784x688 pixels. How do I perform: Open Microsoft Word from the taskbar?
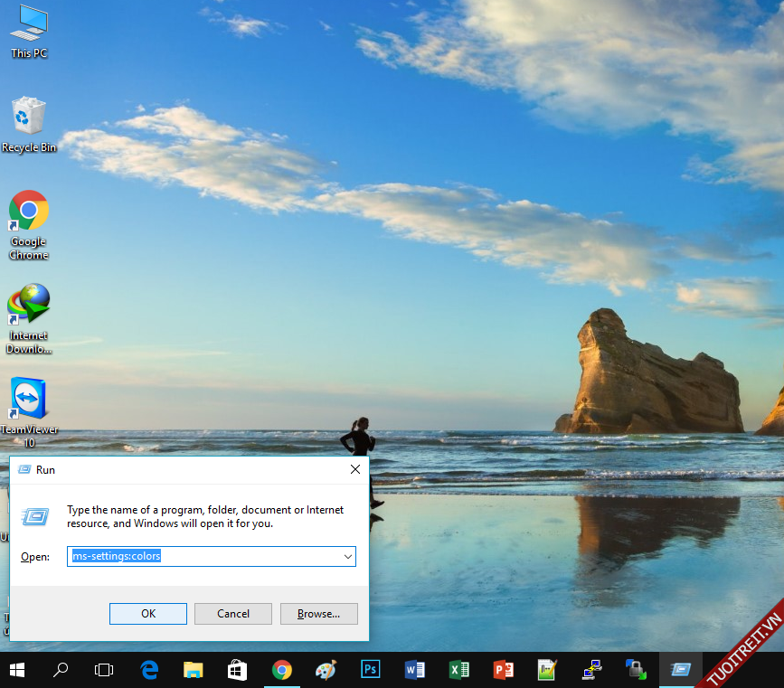415,670
